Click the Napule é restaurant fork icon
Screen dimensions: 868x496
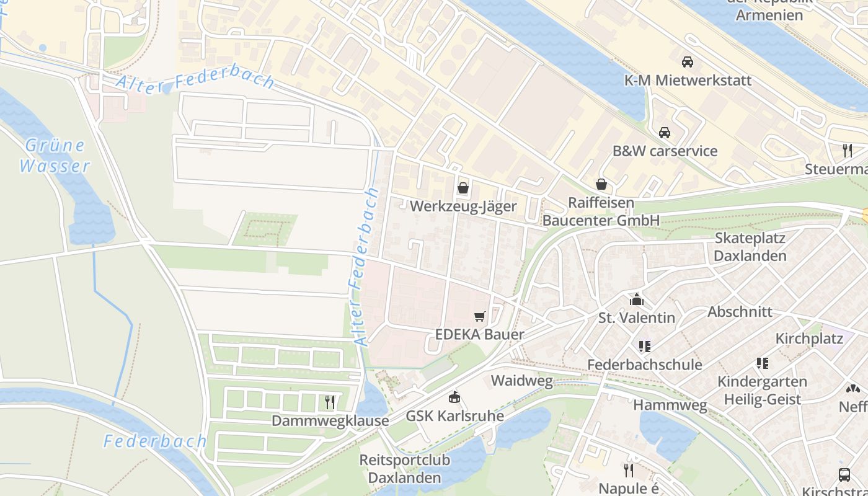[629, 471]
